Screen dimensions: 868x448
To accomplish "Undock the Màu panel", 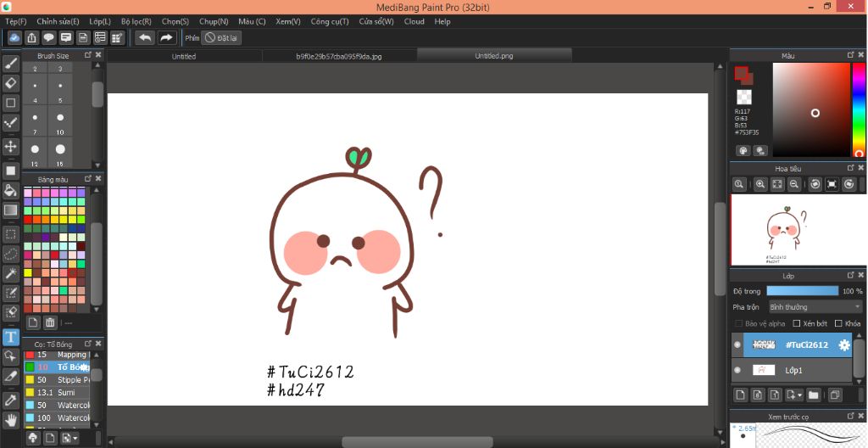I will 851,55.
